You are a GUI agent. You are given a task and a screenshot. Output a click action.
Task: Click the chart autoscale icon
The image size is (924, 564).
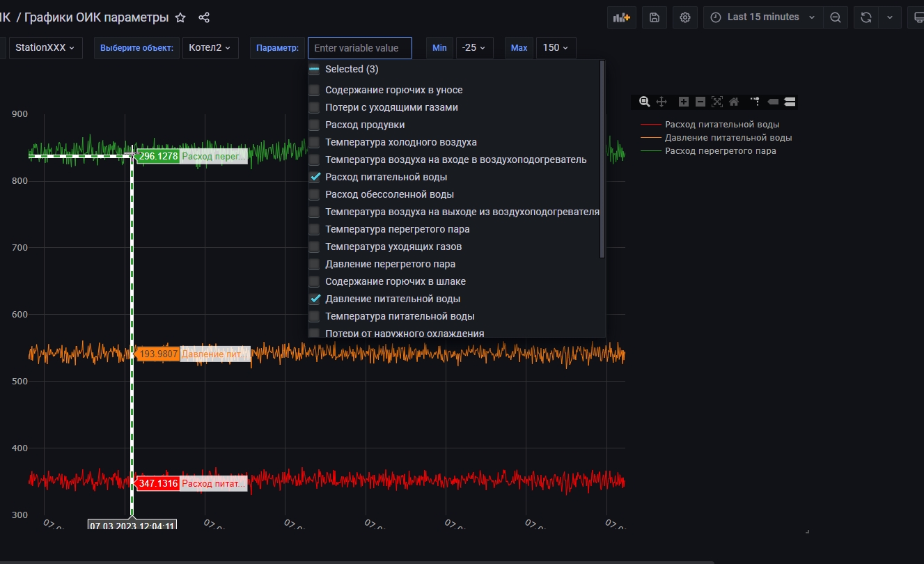pos(717,102)
